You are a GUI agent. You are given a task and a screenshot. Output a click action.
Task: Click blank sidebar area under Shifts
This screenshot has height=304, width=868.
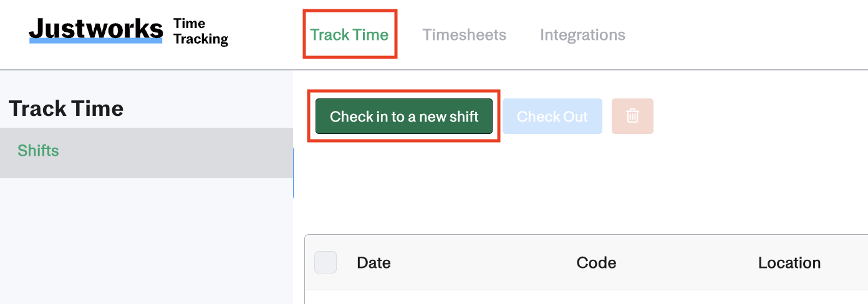pos(146,241)
